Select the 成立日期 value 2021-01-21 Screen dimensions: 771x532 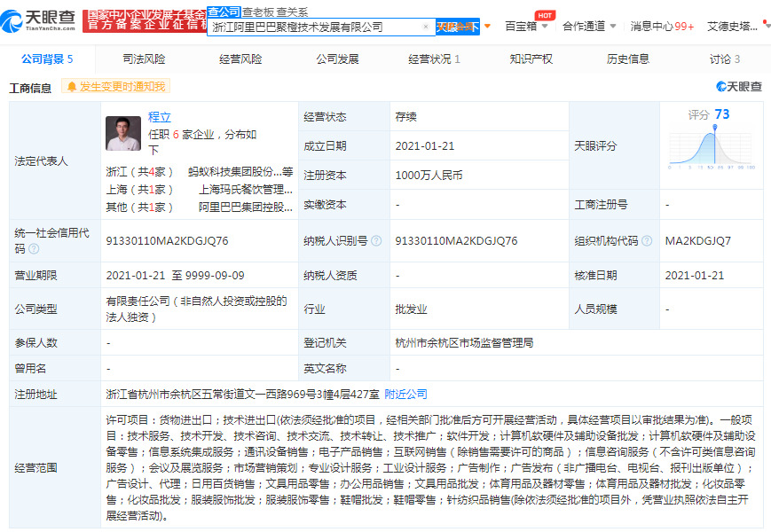(425, 146)
